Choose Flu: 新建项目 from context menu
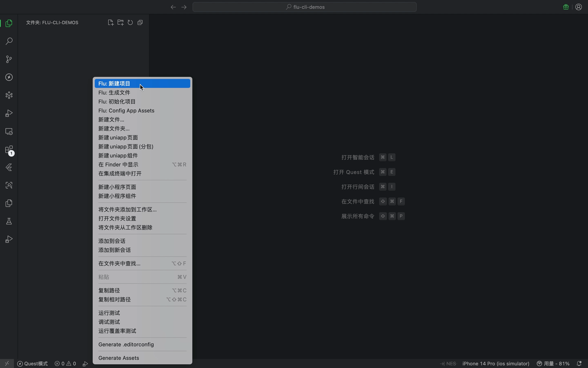This screenshot has width=588, height=368. [143, 83]
